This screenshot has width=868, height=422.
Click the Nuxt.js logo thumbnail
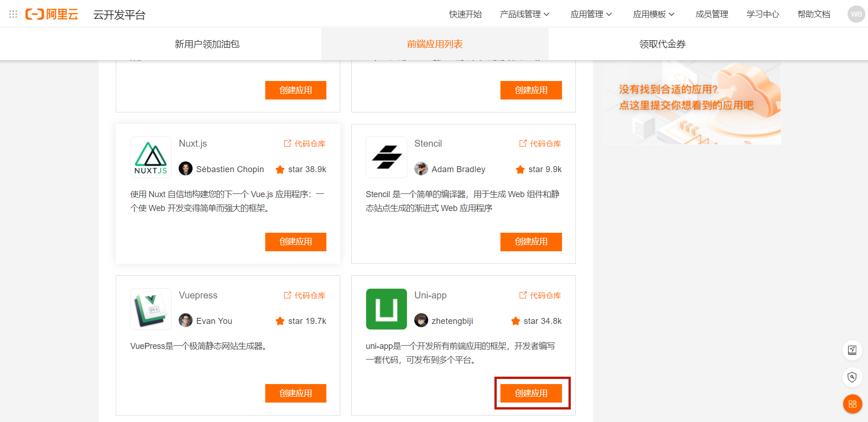click(151, 157)
